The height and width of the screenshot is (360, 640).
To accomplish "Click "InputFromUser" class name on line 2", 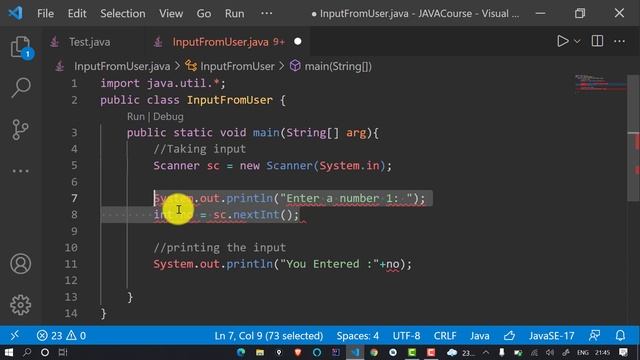I will [229, 100].
